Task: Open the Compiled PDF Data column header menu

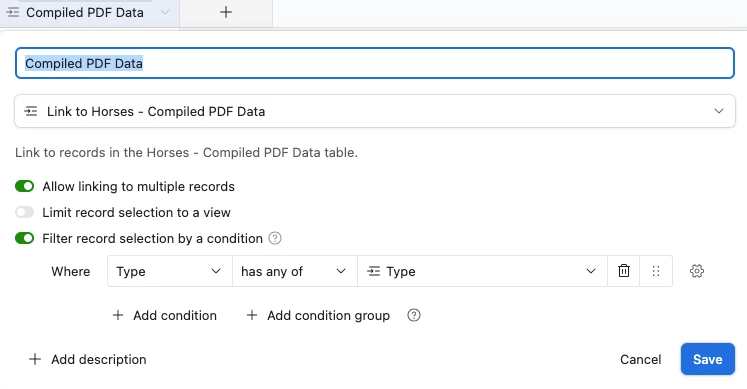Action: point(165,12)
